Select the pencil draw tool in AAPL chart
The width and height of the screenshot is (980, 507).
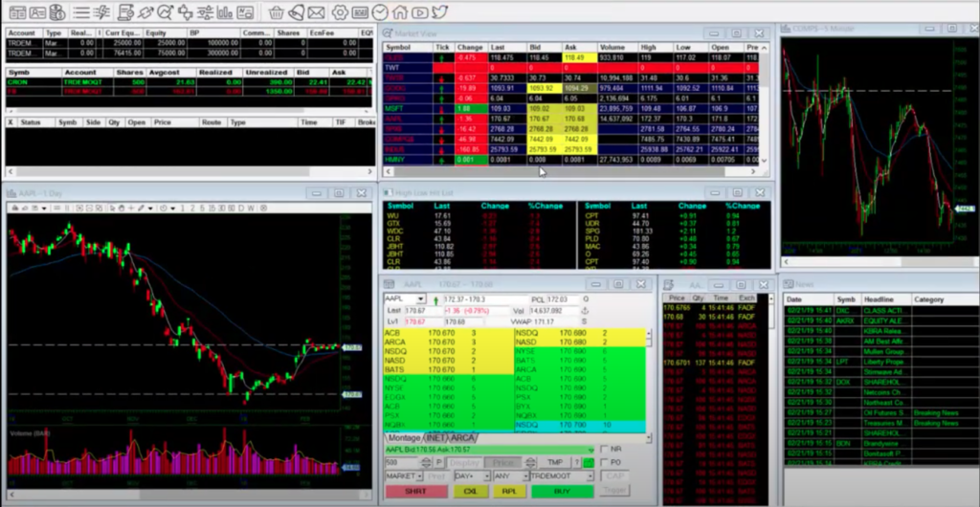coord(142,208)
